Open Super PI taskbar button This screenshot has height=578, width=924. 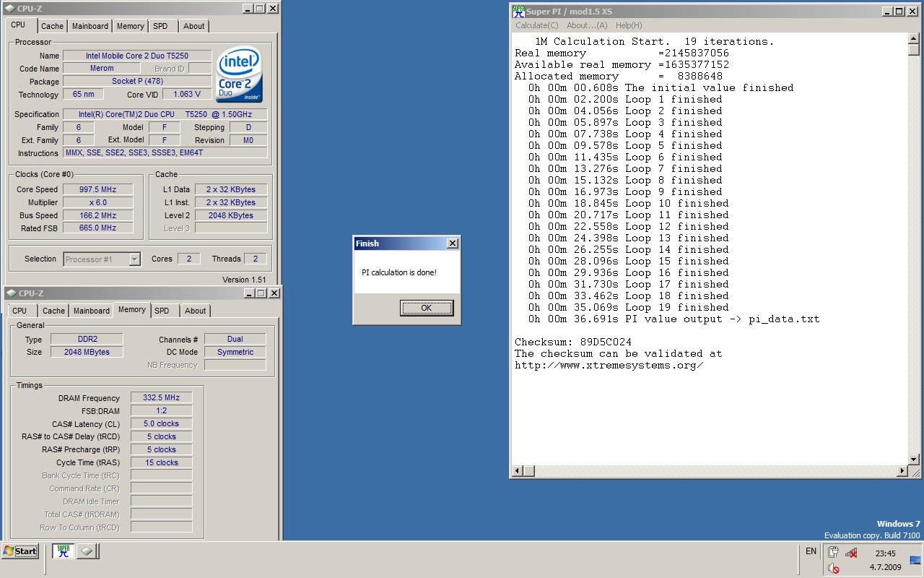[63, 551]
